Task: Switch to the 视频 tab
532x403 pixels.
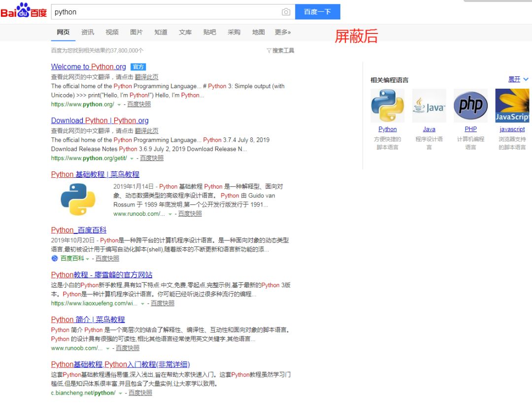Action: pos(112,32)
